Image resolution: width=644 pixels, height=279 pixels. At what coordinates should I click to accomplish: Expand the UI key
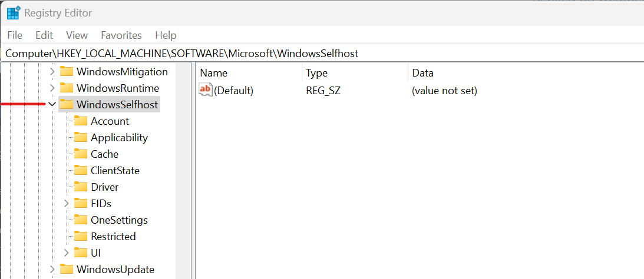[x=67, y=253]
